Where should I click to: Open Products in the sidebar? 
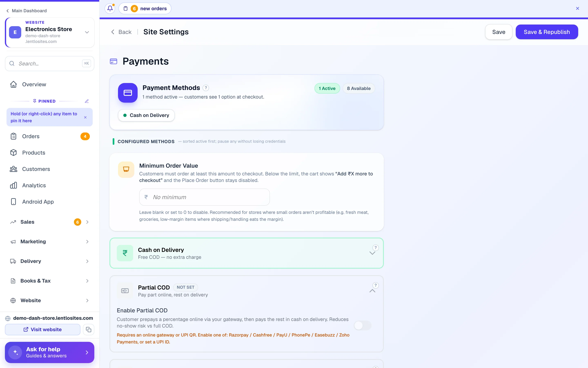pyautogui.click(x=50, y=153)
